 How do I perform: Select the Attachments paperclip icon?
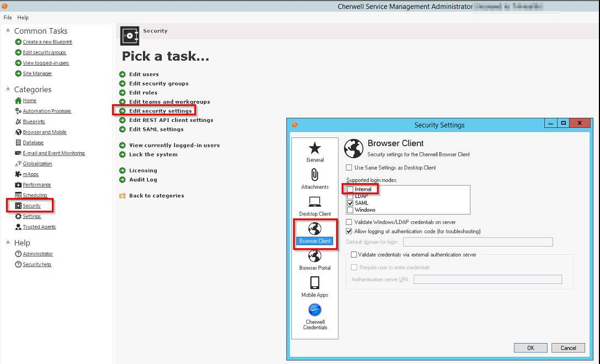coord(315,175)
